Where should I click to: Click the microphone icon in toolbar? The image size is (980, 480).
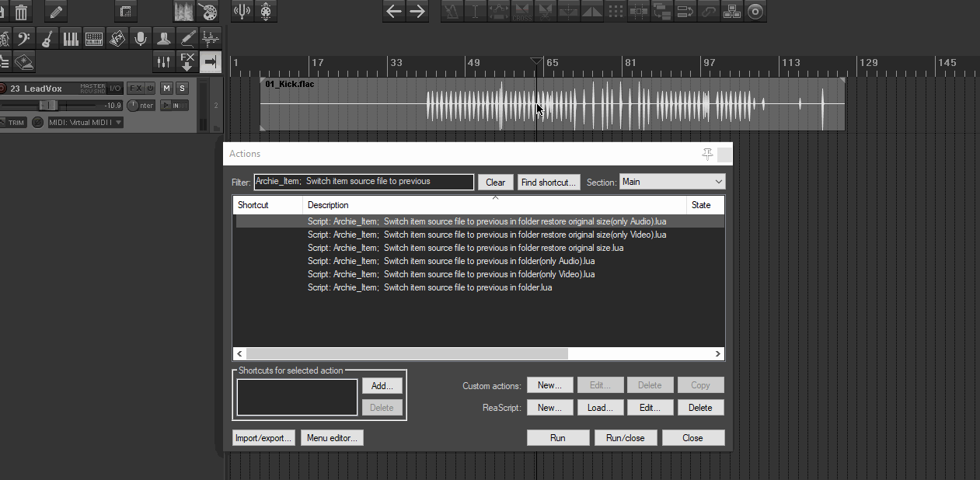[x=140, y=38]
